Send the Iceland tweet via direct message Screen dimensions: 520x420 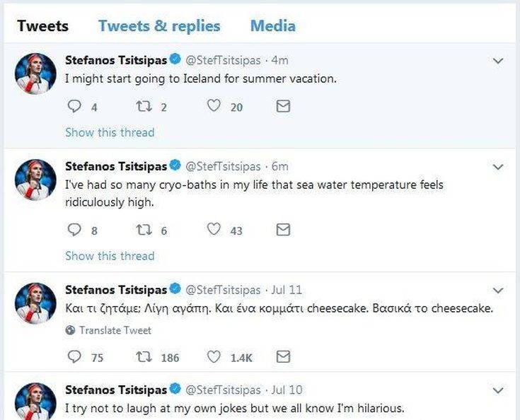(283, 107)
